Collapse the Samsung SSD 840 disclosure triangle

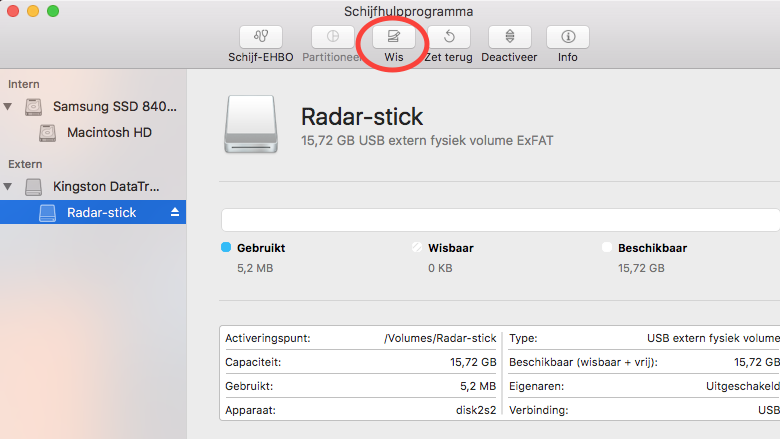coord(7,106)
